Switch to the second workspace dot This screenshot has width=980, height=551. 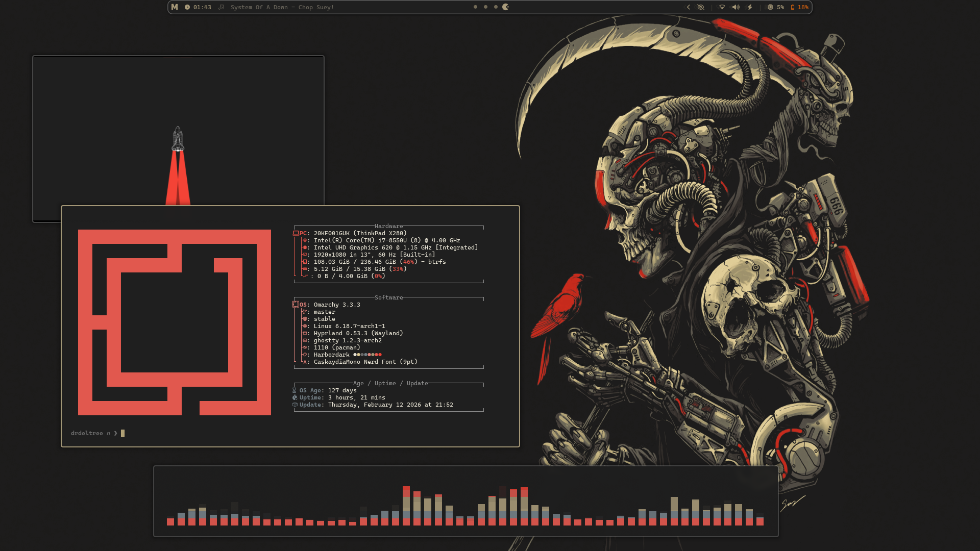tap(485, 7)
